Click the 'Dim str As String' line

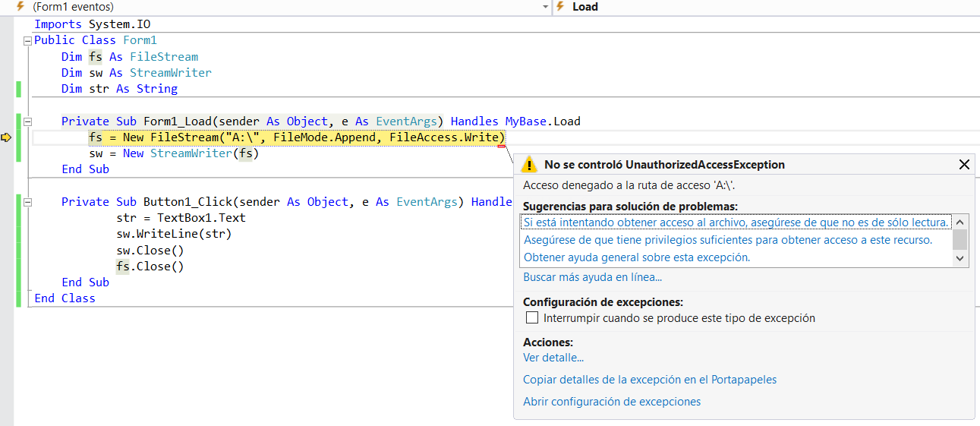119,89
